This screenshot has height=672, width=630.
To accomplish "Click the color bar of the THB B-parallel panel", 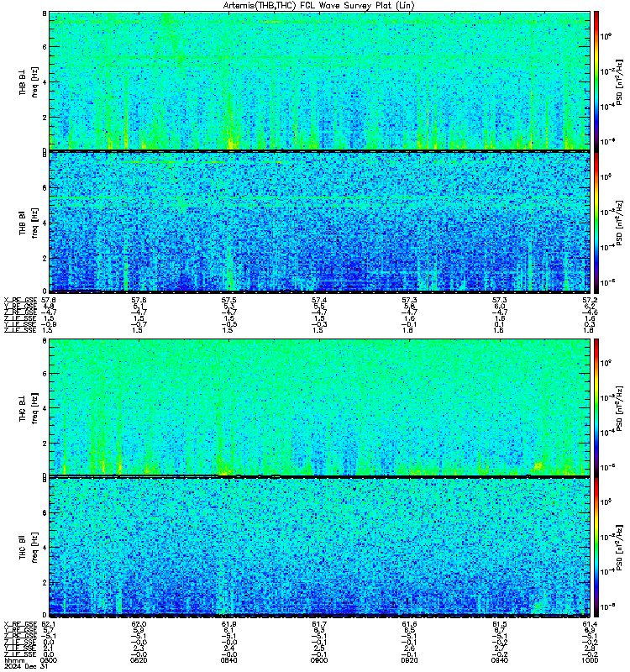I will pos(596,222).
